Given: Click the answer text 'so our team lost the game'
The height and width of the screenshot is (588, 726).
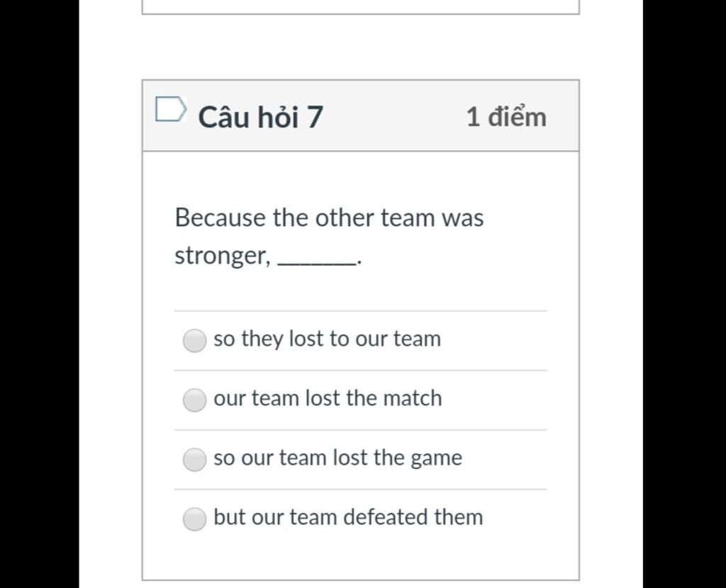Looking at the screenshot, I should (x=337, y=458).
